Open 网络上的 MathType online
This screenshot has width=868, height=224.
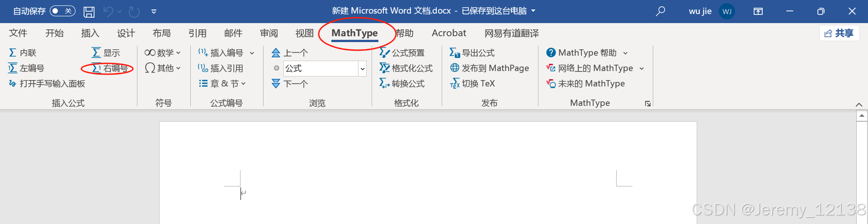tap(590, 68)
